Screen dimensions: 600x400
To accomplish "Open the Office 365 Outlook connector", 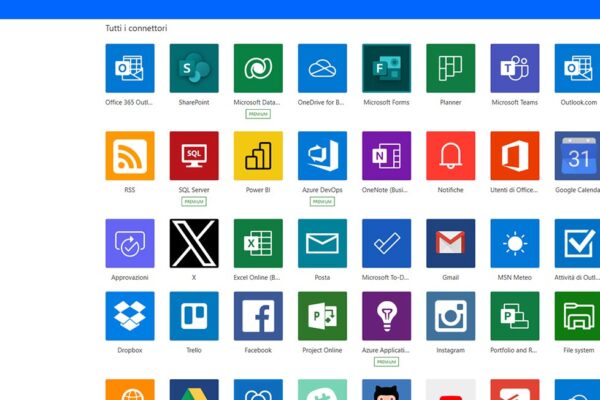I will click(x=130, y=68).
